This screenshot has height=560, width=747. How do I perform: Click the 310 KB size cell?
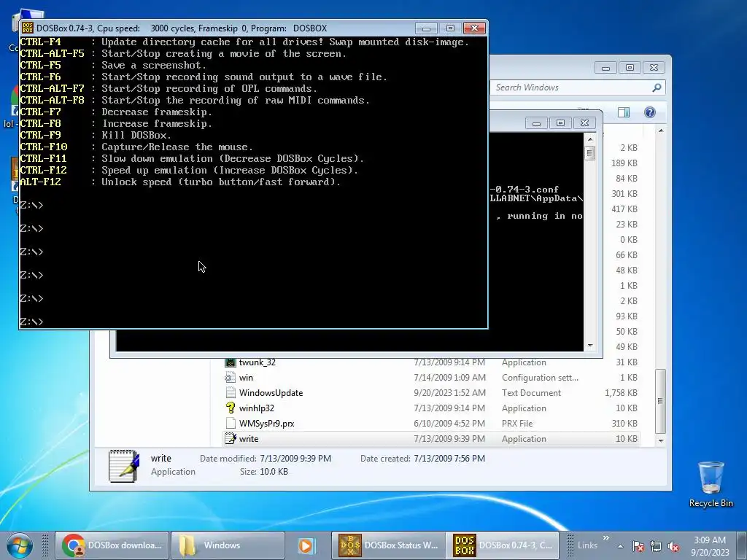(624, 424)
